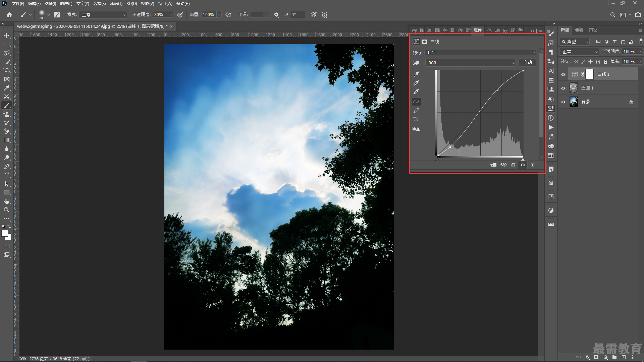Click 自动 auto button in Curves
The height and width of the screenshot is (362, 644).
(528, 63)
